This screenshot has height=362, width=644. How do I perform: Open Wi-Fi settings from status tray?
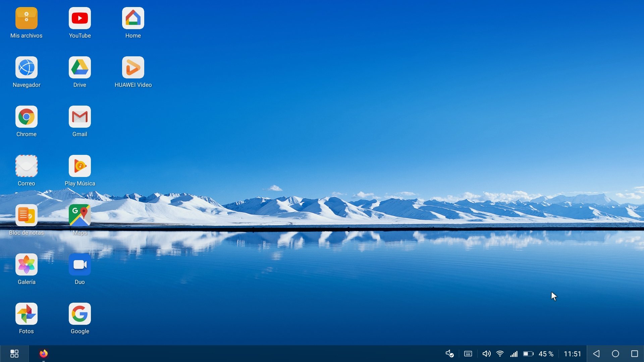[500, 354]
